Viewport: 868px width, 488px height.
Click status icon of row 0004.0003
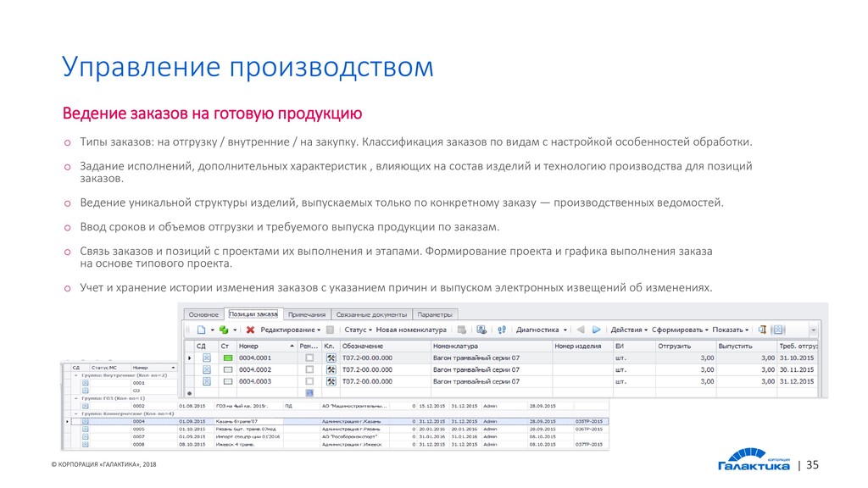click(x=227, y=381)
